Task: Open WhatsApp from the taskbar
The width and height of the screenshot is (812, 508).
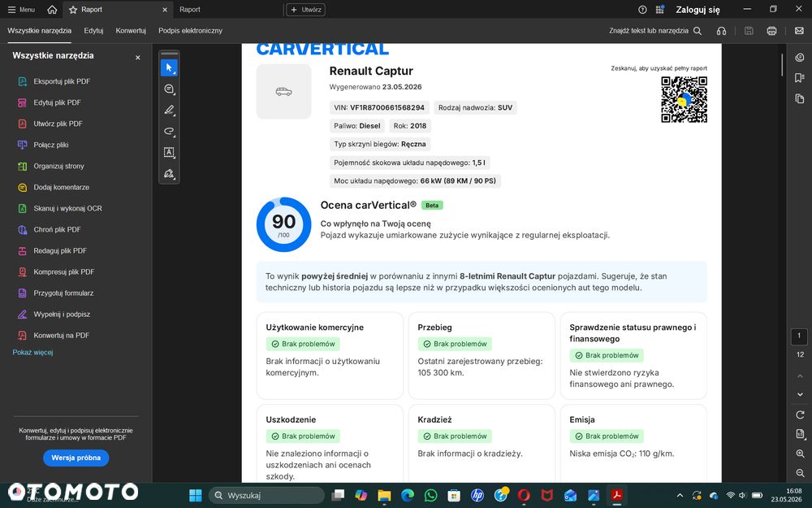Action: (430, 496)
